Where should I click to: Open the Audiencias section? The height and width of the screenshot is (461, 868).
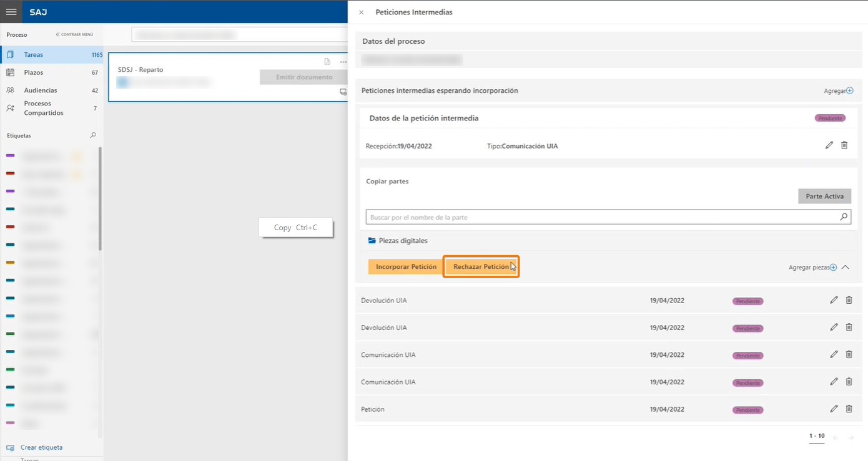point(51,90)
